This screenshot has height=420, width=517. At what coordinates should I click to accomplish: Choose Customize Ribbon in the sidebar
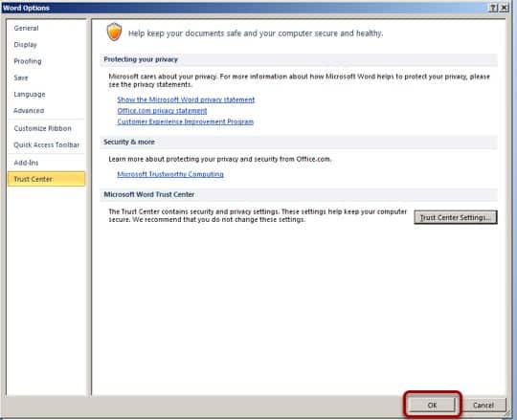click(x=46, y=128)
